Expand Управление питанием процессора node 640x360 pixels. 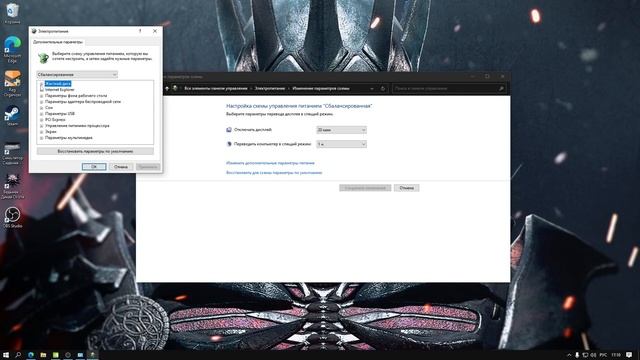click(42, 126)
